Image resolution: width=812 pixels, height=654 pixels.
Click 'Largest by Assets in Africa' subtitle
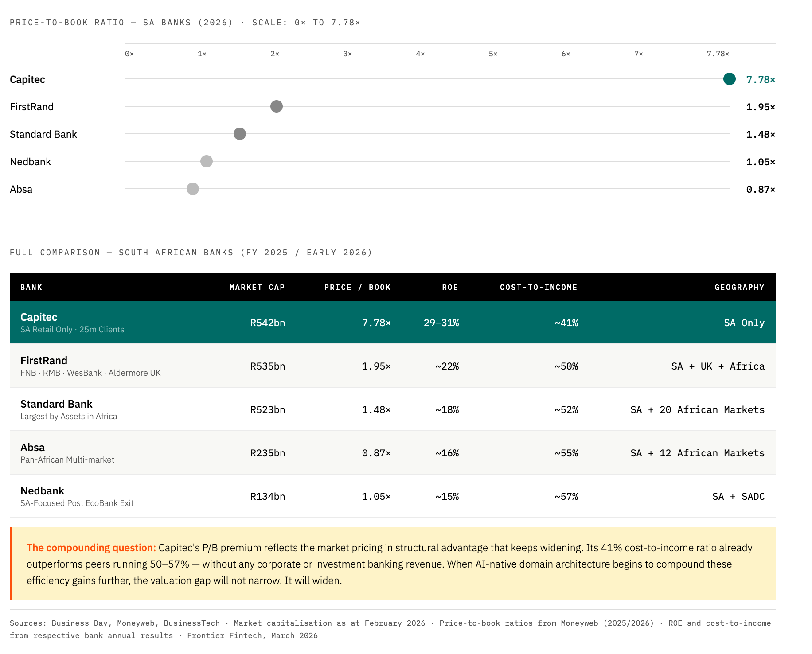pyautogui.click(x=69, y=417)
